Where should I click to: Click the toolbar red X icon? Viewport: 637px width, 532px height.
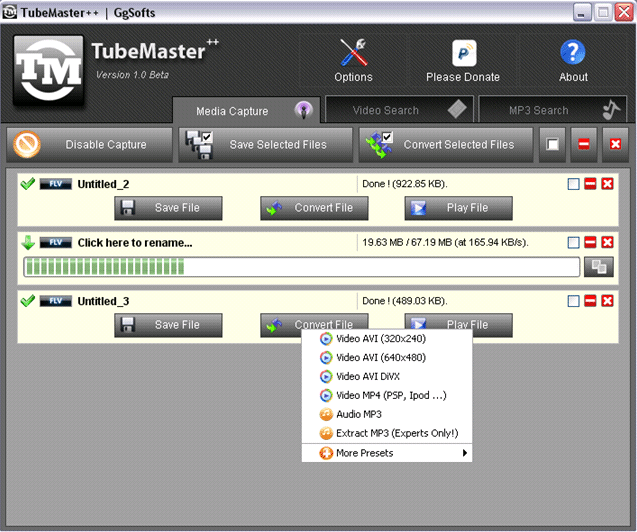pyautogui.click(x=615, y=145)
